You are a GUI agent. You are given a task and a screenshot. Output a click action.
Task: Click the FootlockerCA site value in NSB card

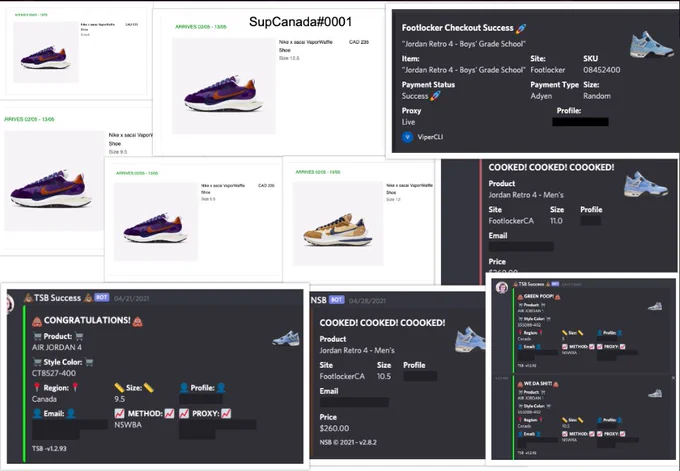pos(342,376)
